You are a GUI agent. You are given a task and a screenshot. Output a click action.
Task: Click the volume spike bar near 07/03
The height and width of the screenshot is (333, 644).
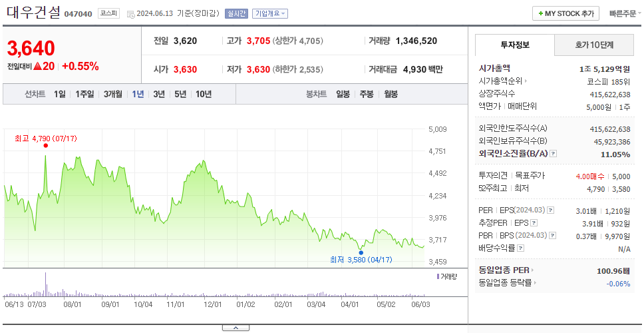[x=46, y=284]
